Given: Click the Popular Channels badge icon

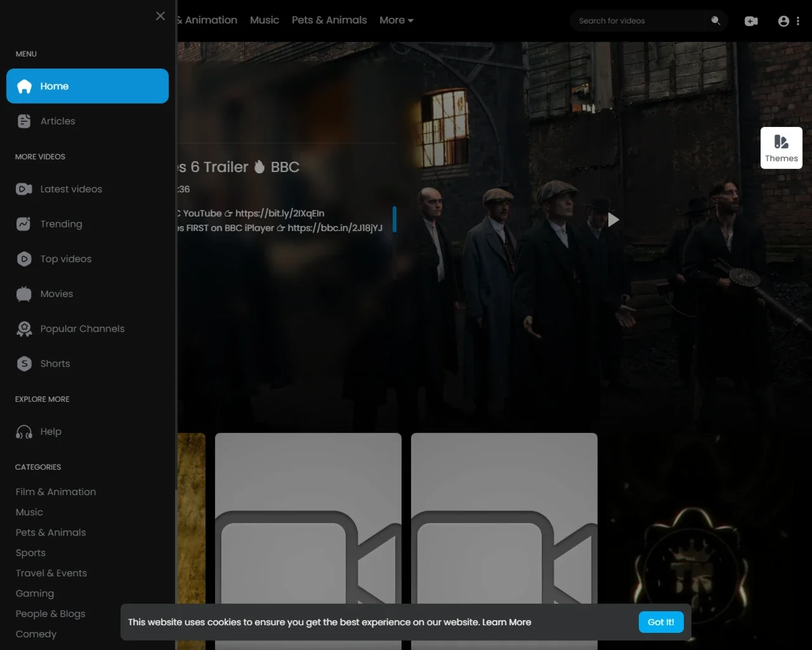Looking at the screenshot, I should coord(24,329).
